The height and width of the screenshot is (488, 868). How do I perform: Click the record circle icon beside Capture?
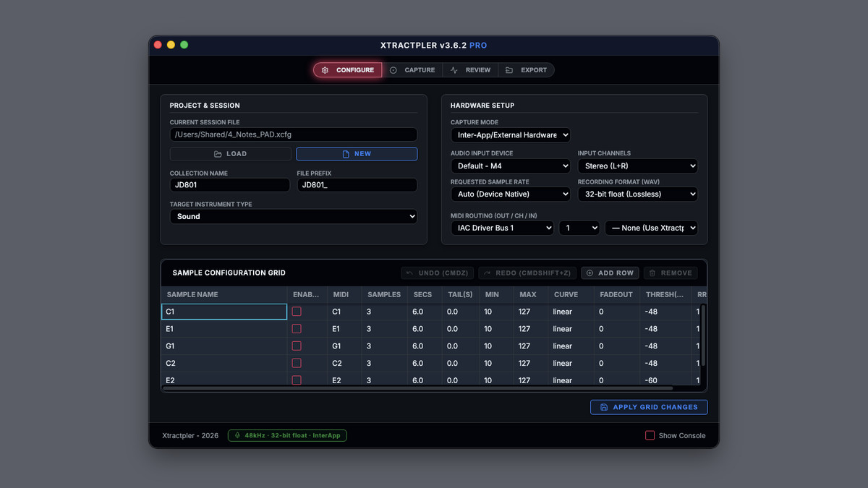393,70
